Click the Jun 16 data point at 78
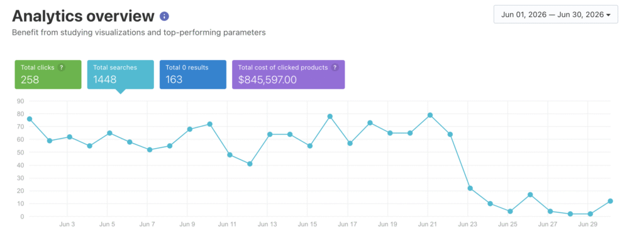Viewport: 644px width, 242px height. pyautogui.click(x=330, y=117)
